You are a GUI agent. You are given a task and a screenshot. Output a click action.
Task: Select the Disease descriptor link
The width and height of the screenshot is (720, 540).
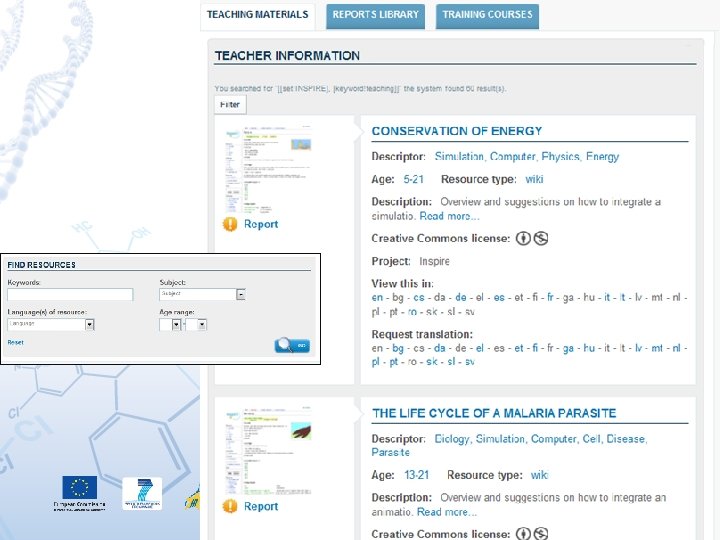point(627,439)
